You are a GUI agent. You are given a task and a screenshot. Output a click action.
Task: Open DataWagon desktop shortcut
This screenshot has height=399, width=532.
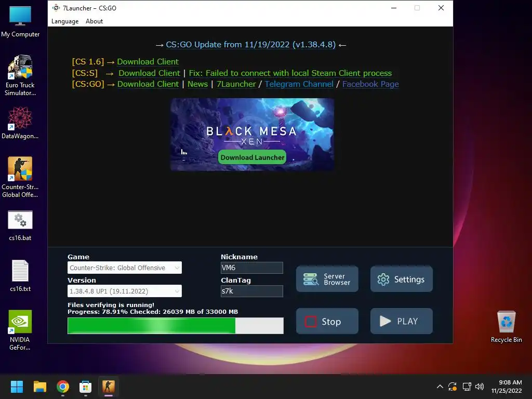click(20, 123)
